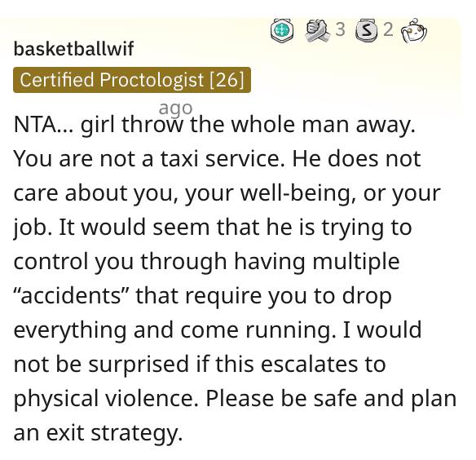
Task: Click the Wholesome Snoo award icon
Action: tap(413, 30)
